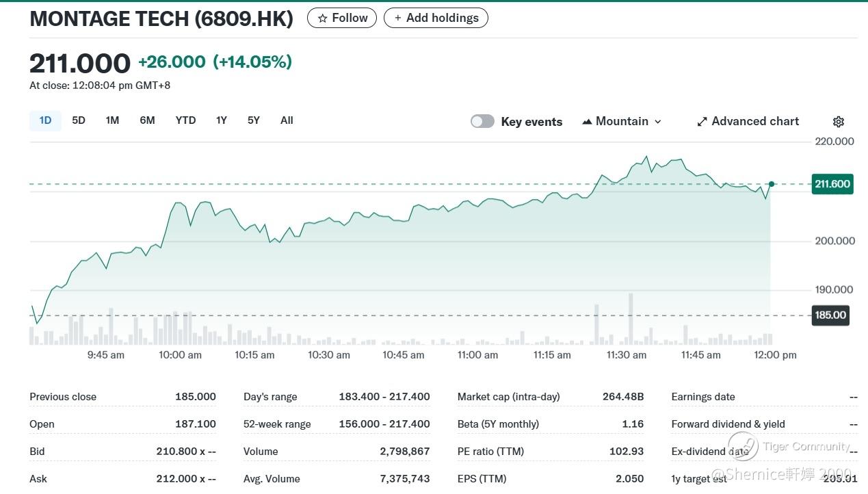Show the YTD chart range

point(185,120)
